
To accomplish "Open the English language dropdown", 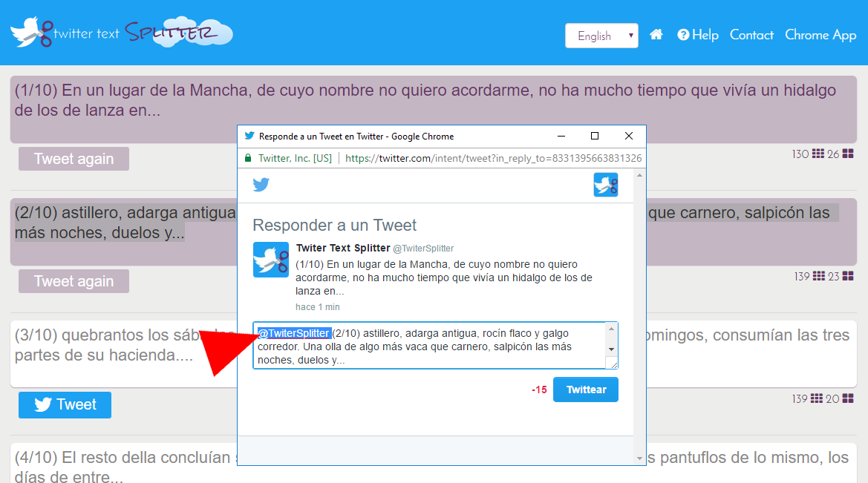I will coord(601,36).
